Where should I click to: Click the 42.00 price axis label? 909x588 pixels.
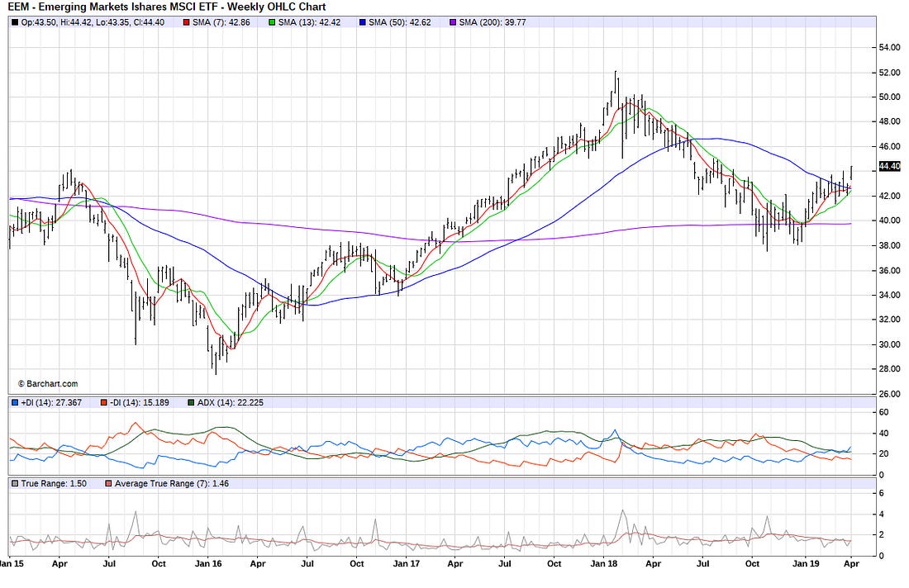pyautogui.click(x=890, y=196)
